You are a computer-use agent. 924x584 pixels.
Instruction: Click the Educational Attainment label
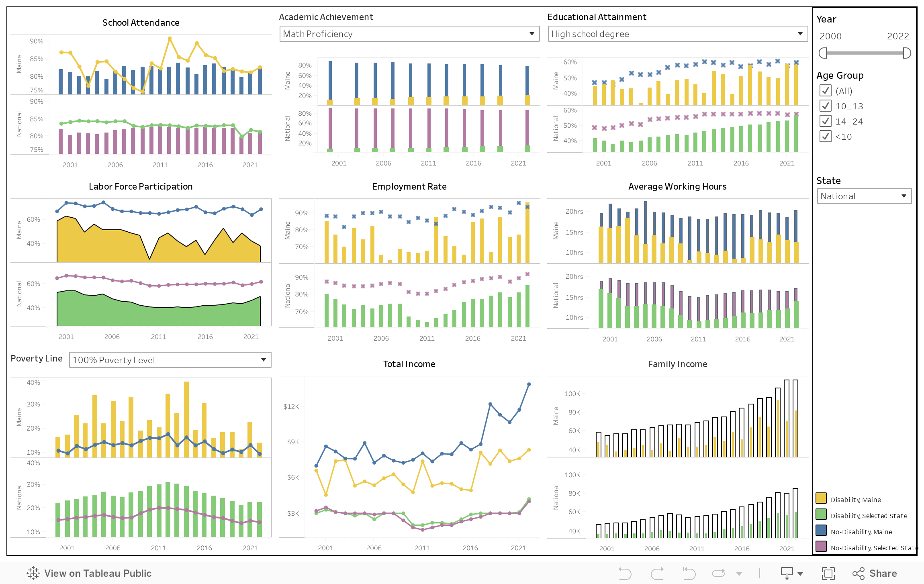pyautogui.click(x=597, y=17)
